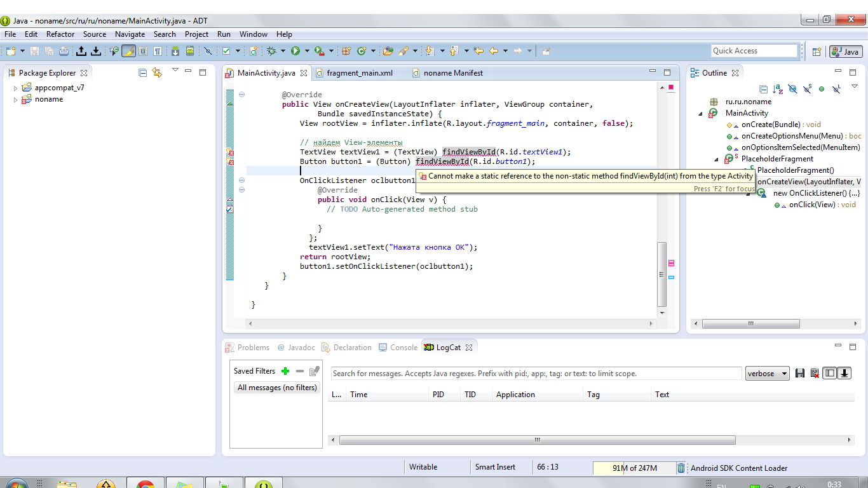Toggle LogCat scroll lock button
Screen dimensions: 868x488
(x=844, y=374)
